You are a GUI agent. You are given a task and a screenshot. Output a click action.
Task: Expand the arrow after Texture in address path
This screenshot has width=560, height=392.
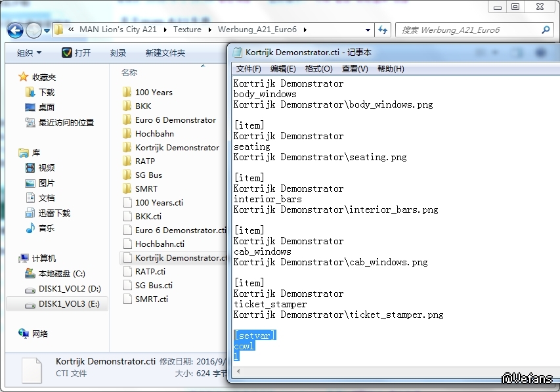pyautogui.click(x=209, y=30)
